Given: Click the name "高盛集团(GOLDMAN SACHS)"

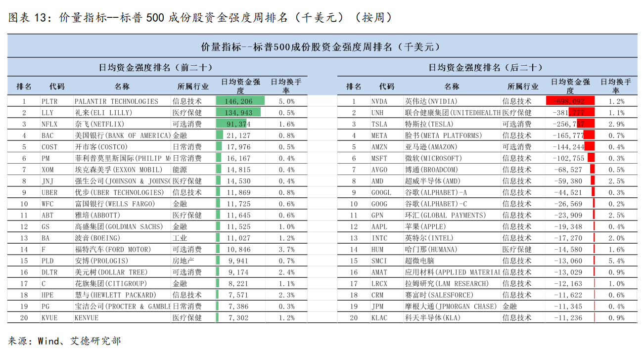Looking at the screenshot, I should tap(119, 226).
